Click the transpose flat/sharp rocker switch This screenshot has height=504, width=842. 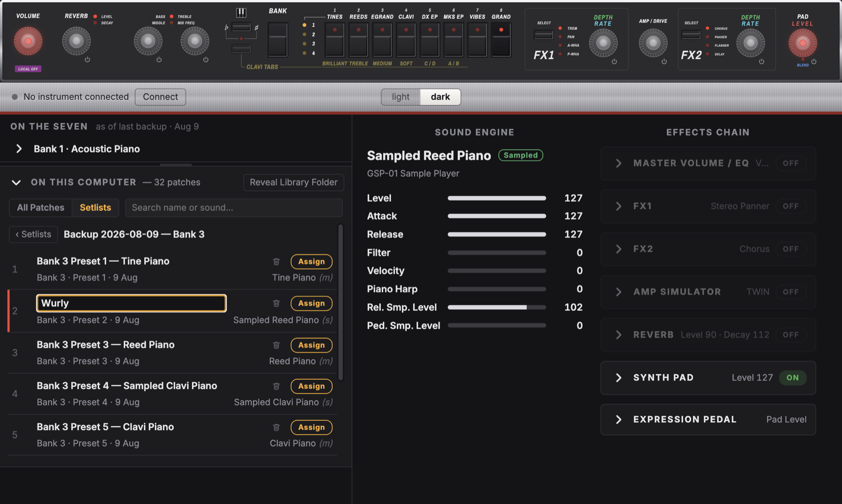pyautogui.click(x=241, y=27)
